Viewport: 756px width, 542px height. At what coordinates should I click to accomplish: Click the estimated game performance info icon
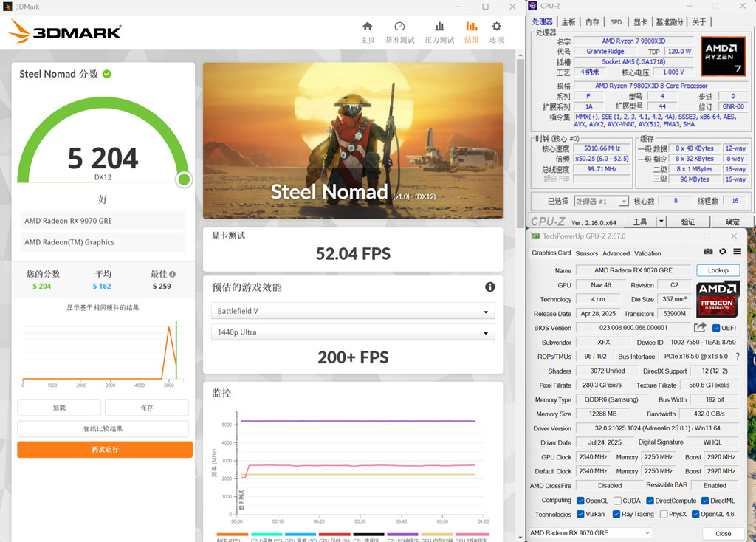click(x=490, y=287)
